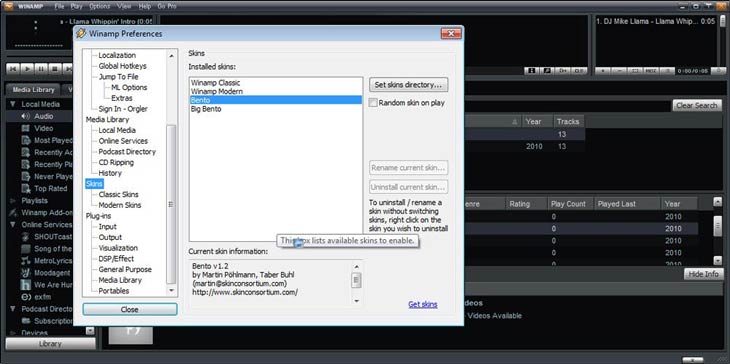Open Classic Skins preferences page
This screenshot has height=364, width=730.
118,195
